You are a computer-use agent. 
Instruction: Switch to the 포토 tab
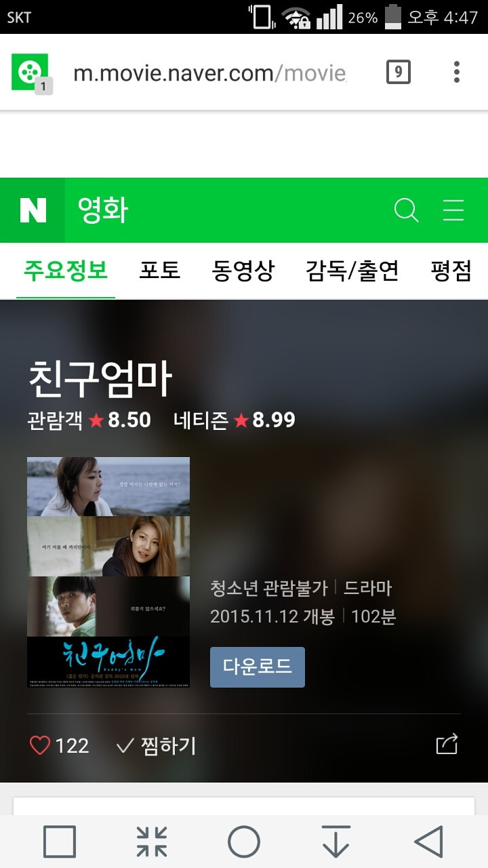click(160, 271)
